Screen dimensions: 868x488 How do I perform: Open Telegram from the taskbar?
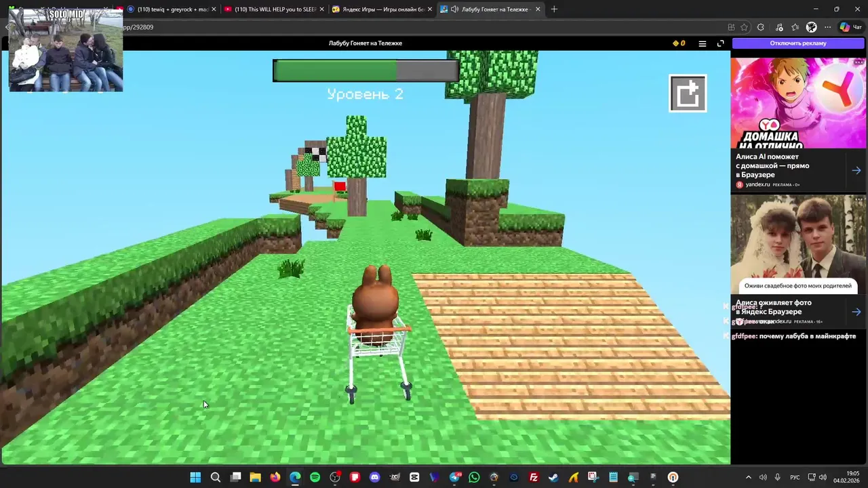click(x=454, y=477)
